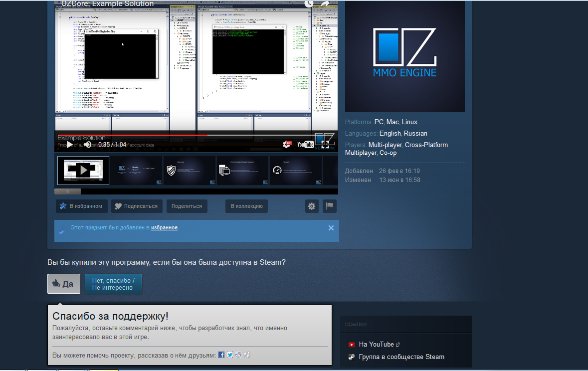Click the English language tag
588x371 pixels.
[x=390, y=134]
